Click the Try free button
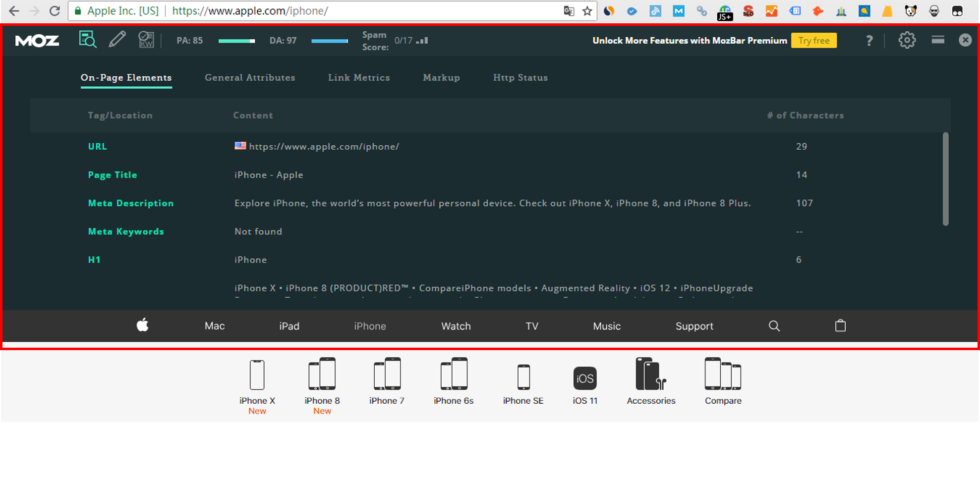 [x=813, y=41]
